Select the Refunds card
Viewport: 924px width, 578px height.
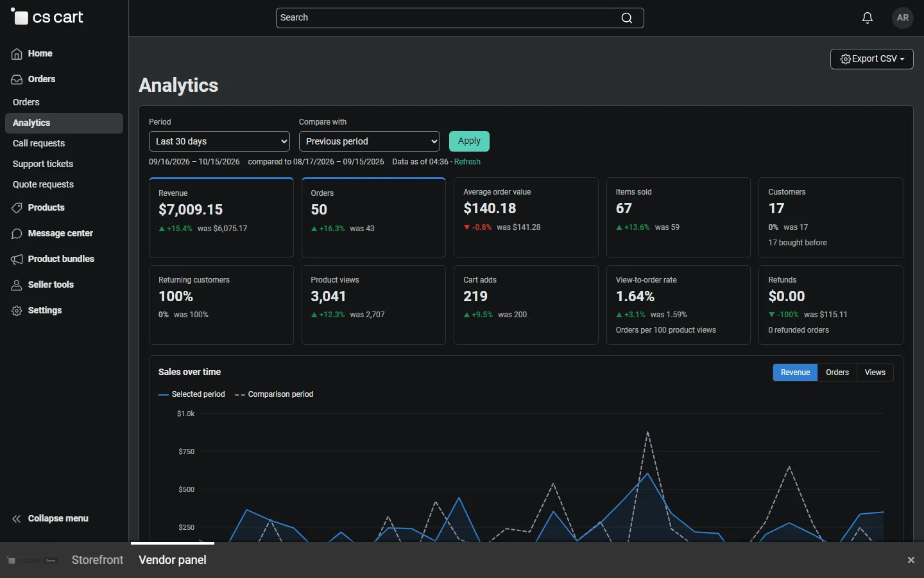[x=831, y=305]
